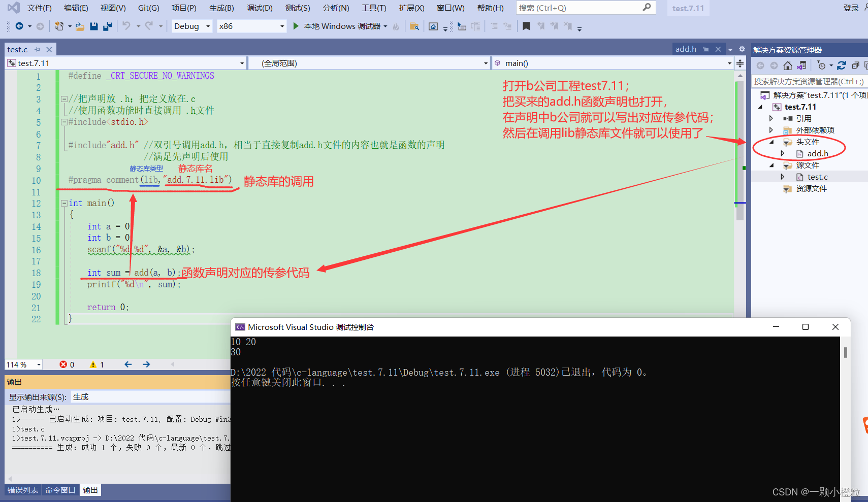Collapse the 头文件 folder in Solution Explorer
This screenshot has height=502, width=868.
point(771,142)
